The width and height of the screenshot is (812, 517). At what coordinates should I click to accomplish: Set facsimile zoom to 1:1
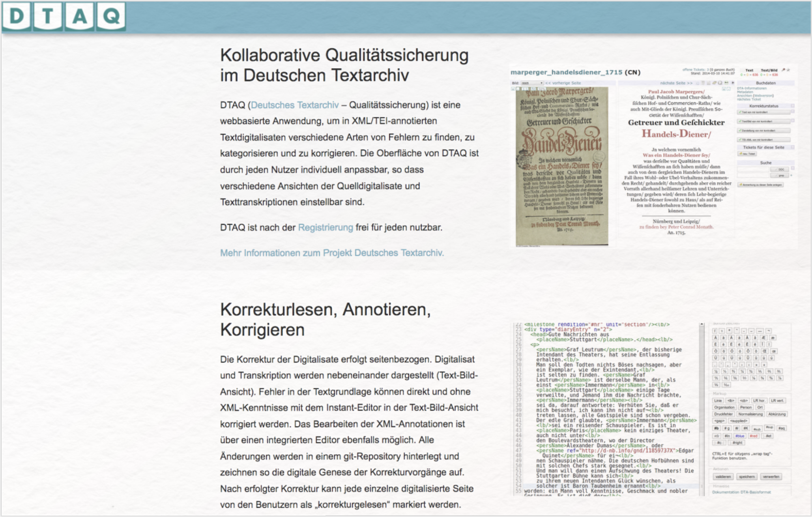click(525, 89)
